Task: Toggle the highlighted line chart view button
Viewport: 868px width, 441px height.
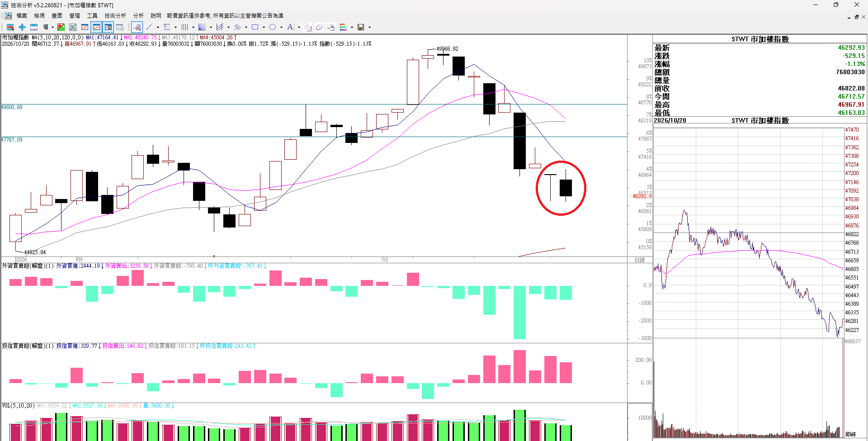Action: [96, 27]
